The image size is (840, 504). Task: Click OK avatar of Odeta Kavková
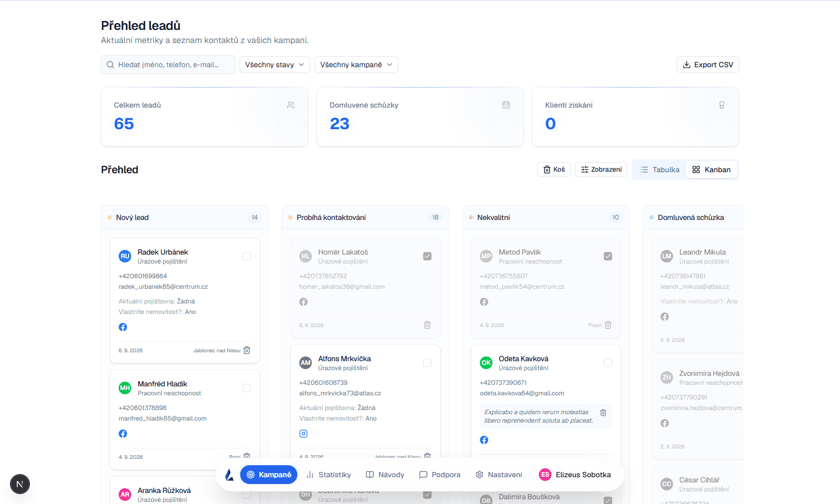(486, 363)
